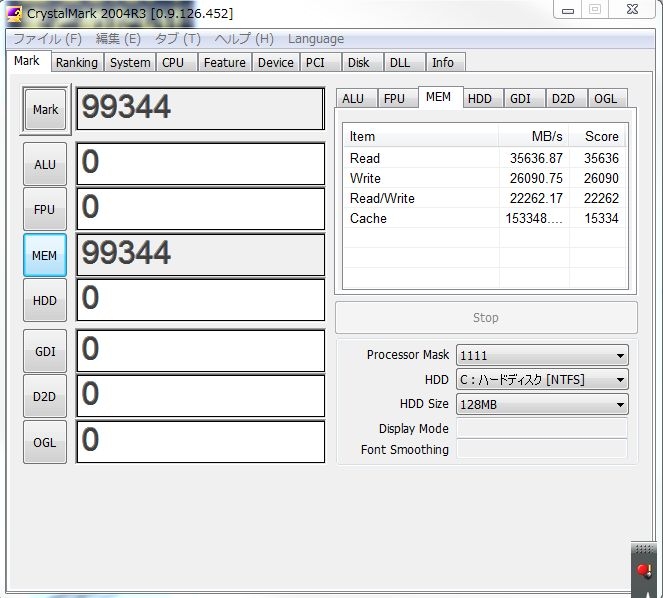
Task: Run the D2D benchmark button
Action: click(45, 396)
